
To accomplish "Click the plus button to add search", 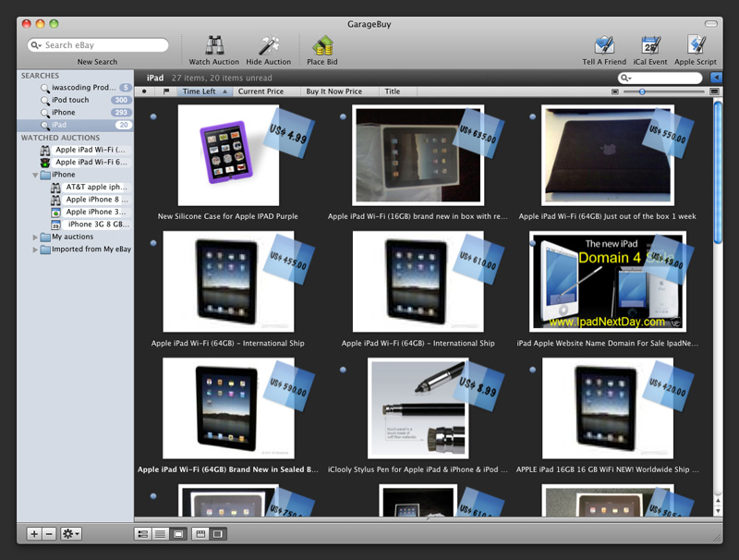I will coord(34,533).
